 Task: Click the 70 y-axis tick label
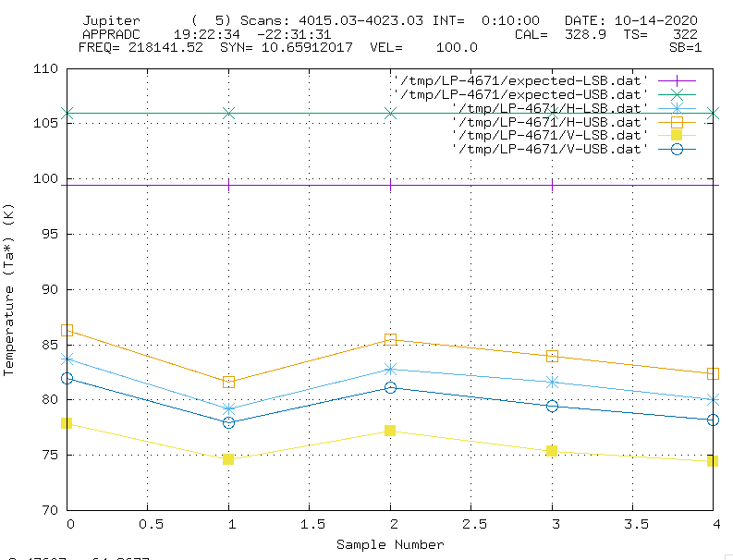pyautogui.click(x=50, y=509)
